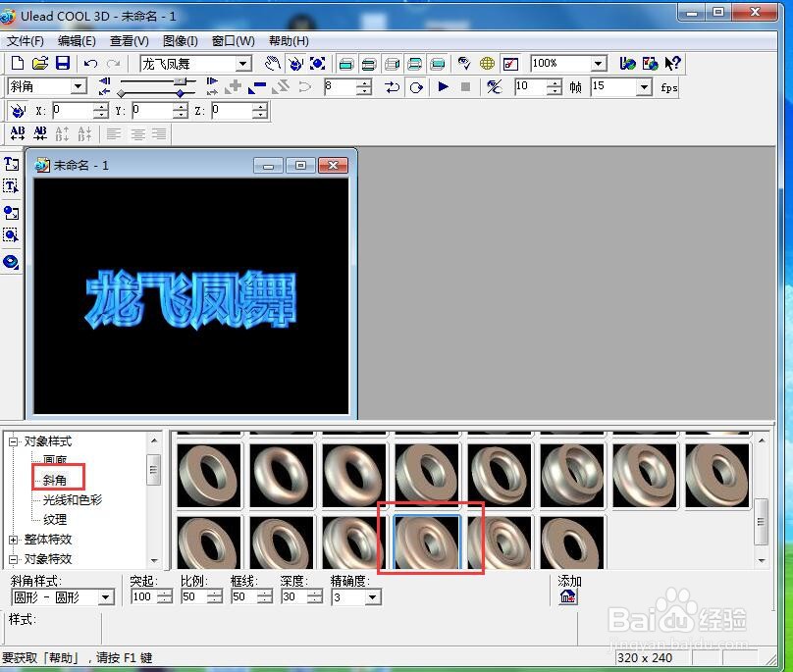Click the tree panel scroll up arrow

tap(154, 440)
